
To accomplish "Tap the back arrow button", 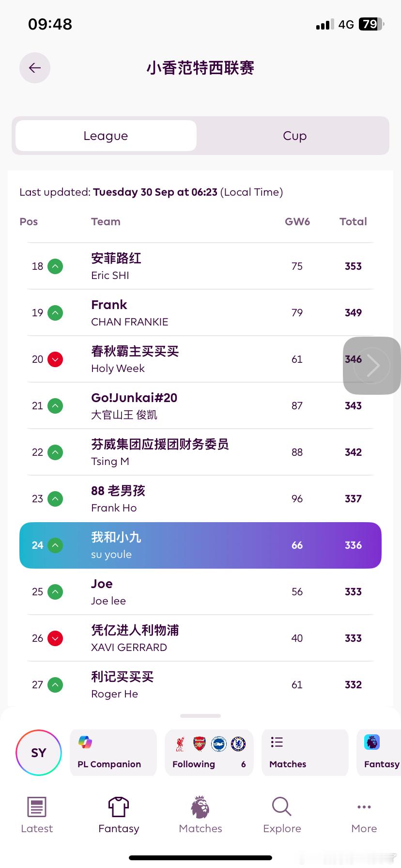I will click(35, 68).
